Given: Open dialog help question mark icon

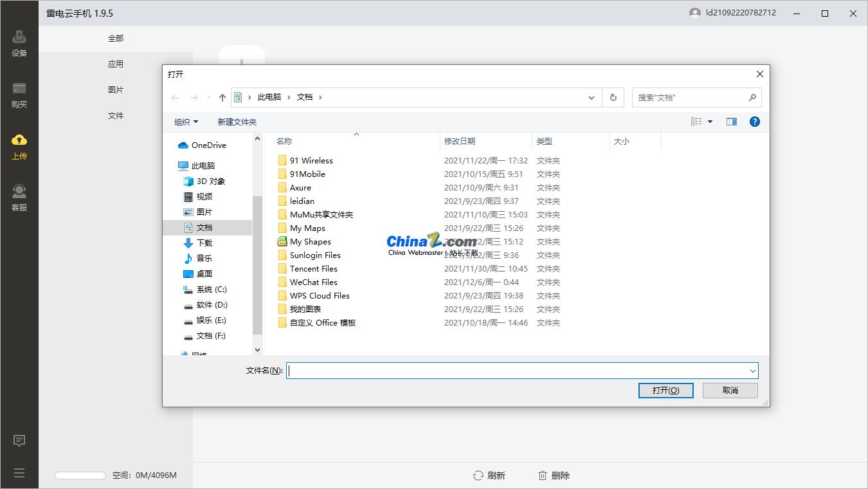Looking at the screenshot, I should click(x=755, y=122).
